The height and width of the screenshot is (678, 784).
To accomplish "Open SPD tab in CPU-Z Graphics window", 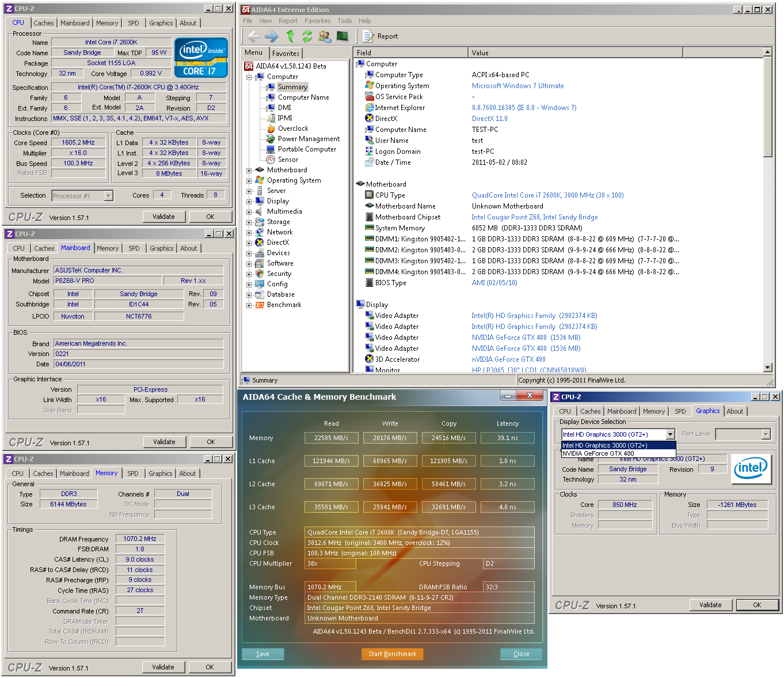I will pyautogui.click(x=680, y=411).
